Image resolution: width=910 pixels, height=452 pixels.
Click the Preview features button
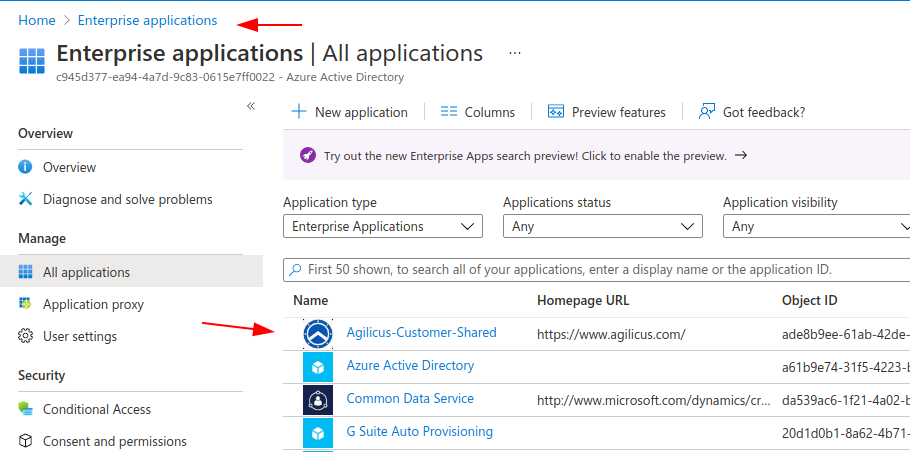point(606,111)
